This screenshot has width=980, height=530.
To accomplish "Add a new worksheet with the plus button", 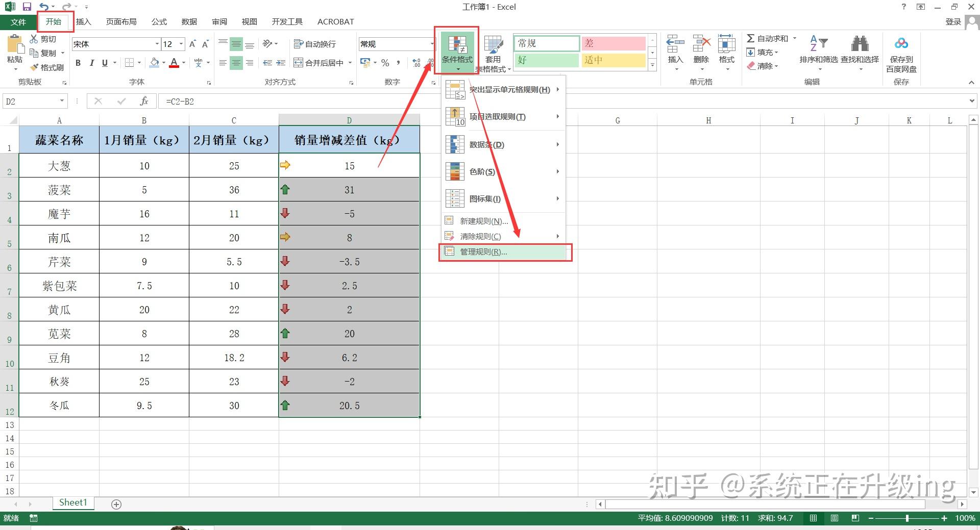I will 116,504.
